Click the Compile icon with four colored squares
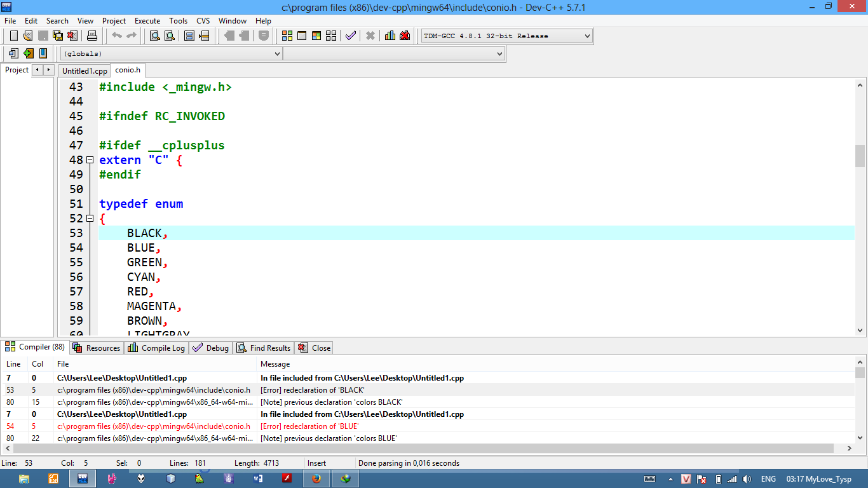The height and width of the screenshot is (488, 868). click(x=287, y=36)
